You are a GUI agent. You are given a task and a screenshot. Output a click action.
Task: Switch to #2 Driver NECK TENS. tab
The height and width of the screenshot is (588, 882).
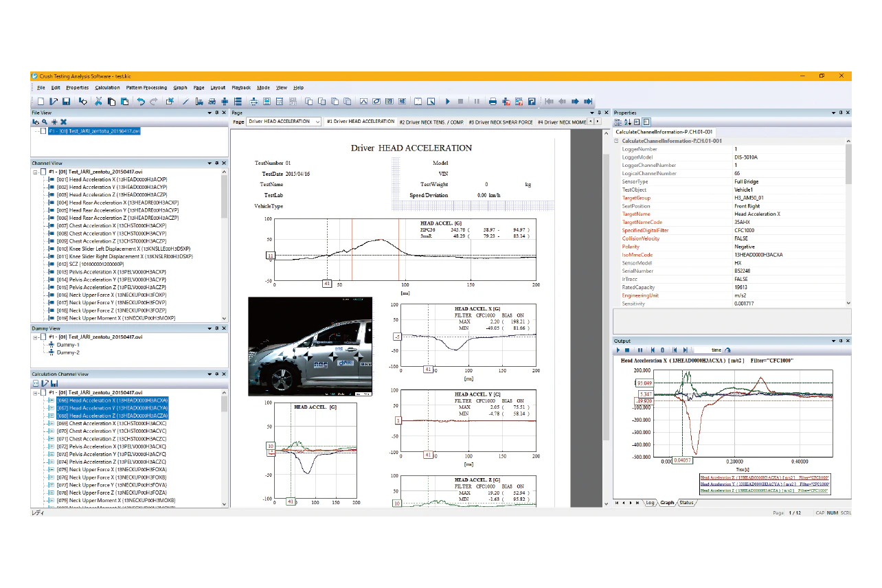431,122
